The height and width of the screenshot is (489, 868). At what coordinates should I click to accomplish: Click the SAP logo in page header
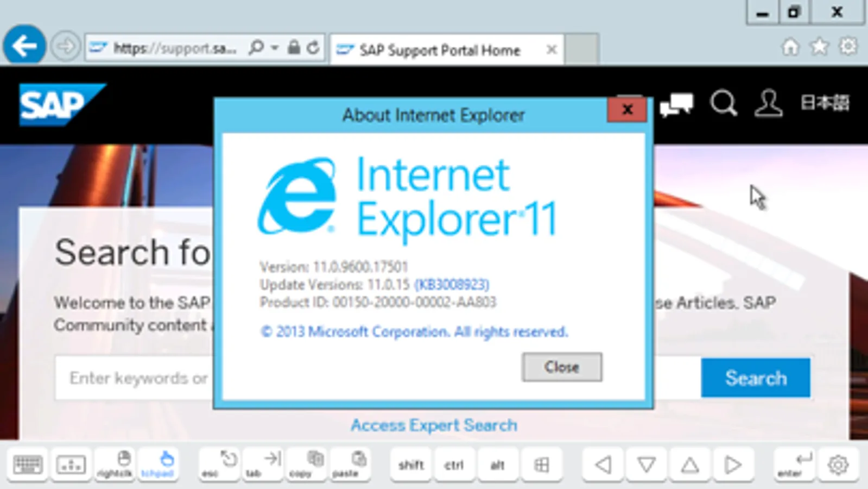pyautogui.click(x=61, y=104)
